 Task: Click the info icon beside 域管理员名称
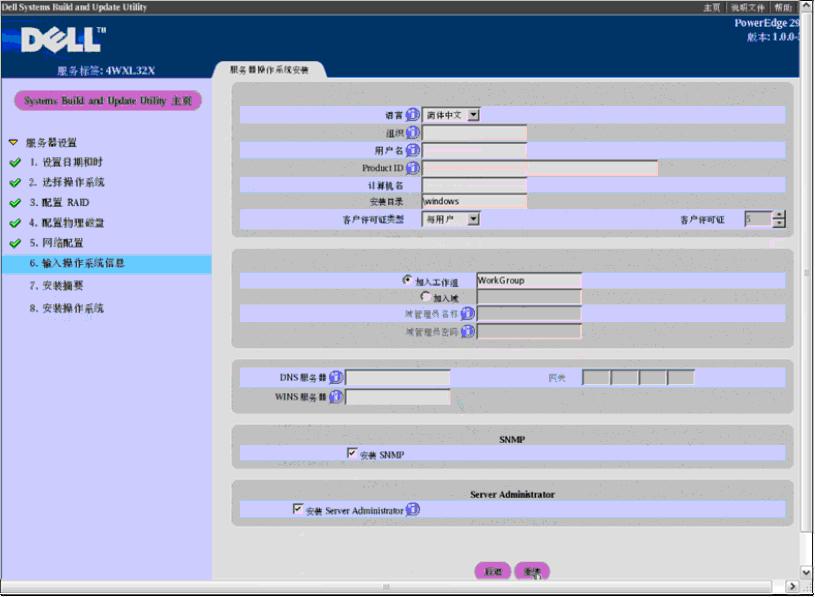coord(467,313)
